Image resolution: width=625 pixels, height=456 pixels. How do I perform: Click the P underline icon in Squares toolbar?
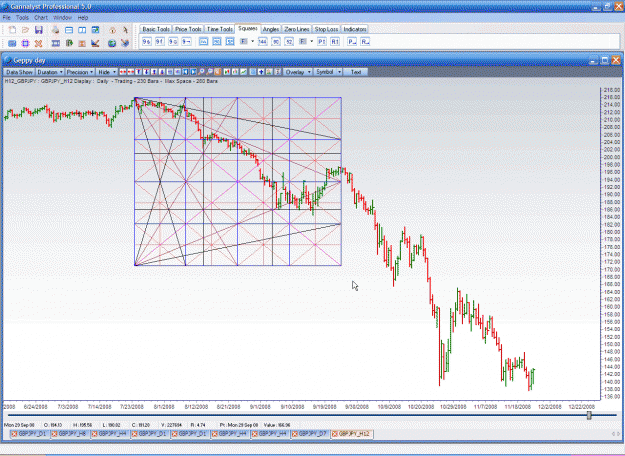[x=352, y=42]
